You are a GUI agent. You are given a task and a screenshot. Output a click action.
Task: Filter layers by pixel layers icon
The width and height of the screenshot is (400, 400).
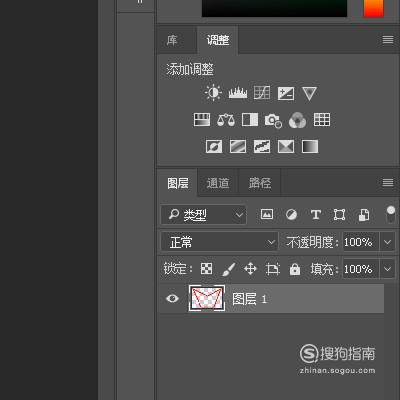(267, 214)
